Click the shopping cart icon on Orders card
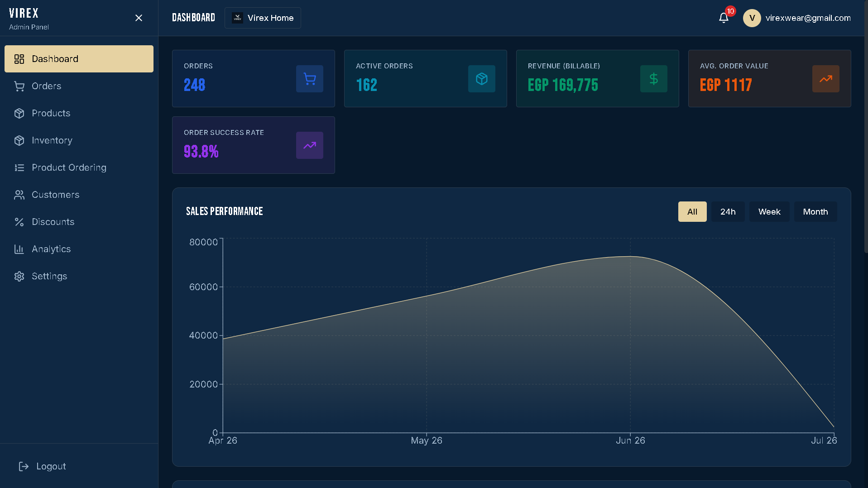This screenshot has height=488, width=868. [x=310, y=79]
